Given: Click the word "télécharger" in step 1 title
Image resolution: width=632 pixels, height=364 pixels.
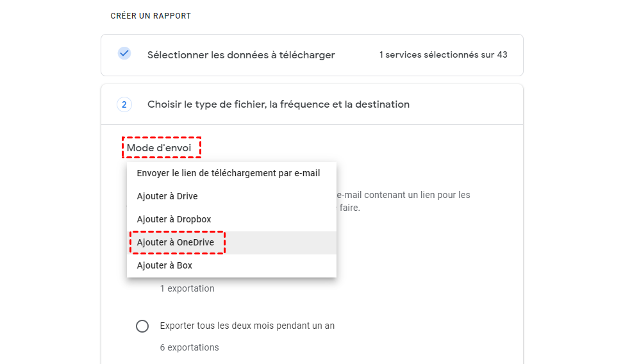Looking at the screenshot, I should tap(304, 55).
